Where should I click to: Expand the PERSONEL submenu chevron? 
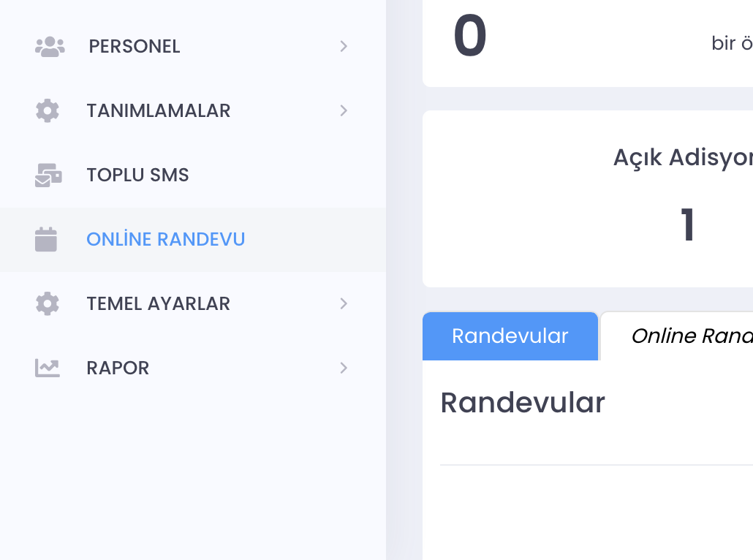pyautogui.click(x=344, y=47)
